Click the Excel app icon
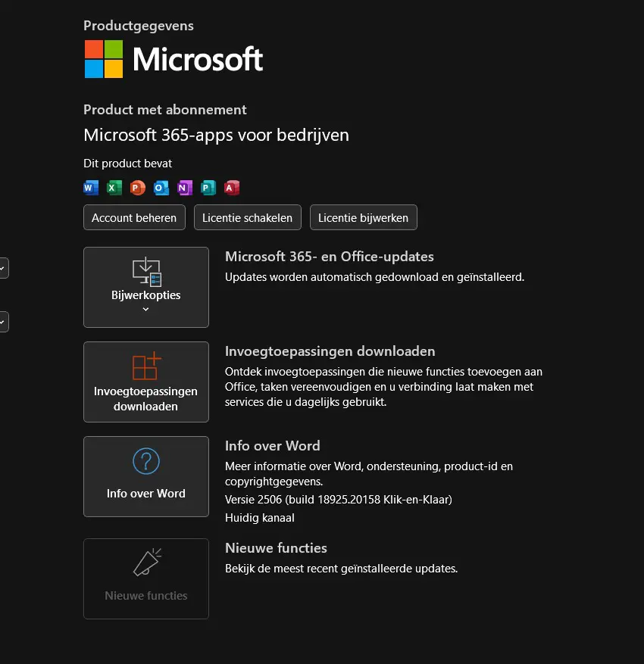Viewport: 644px width, 664px height. click(114, 188)
